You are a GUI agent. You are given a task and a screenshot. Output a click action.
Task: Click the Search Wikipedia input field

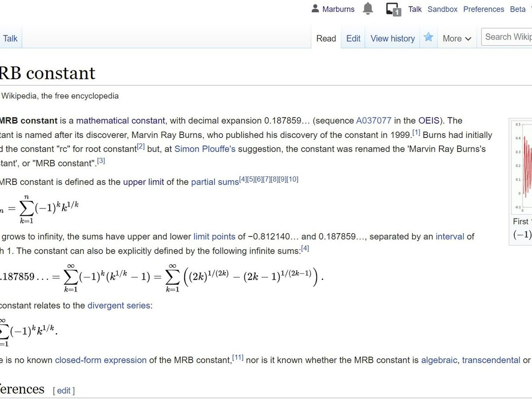click(508, 37)
